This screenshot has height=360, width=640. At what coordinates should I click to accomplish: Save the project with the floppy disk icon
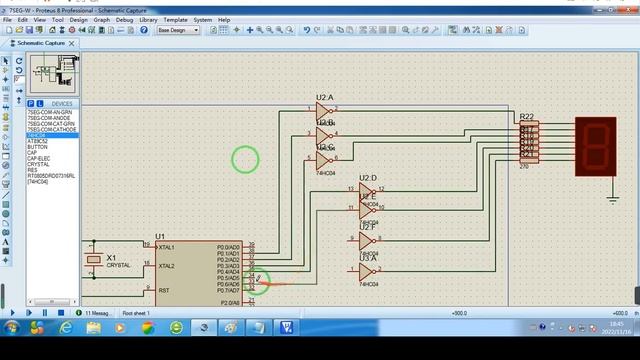point(29,30)
